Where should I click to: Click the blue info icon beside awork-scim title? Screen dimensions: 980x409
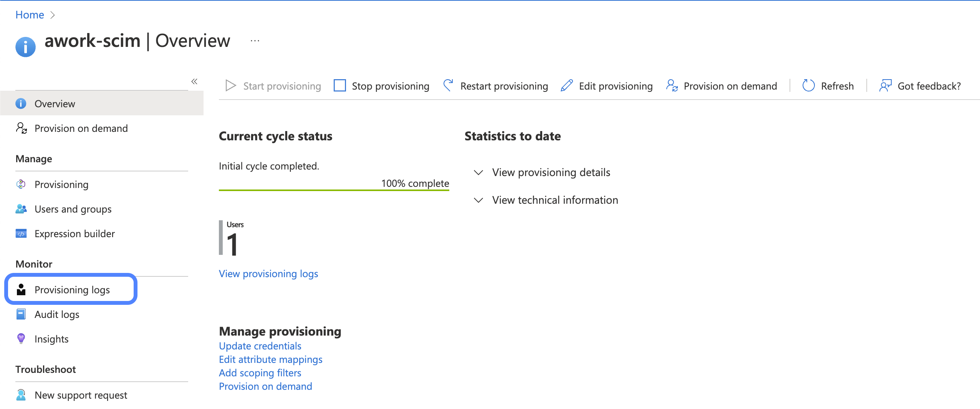[25, 47]
